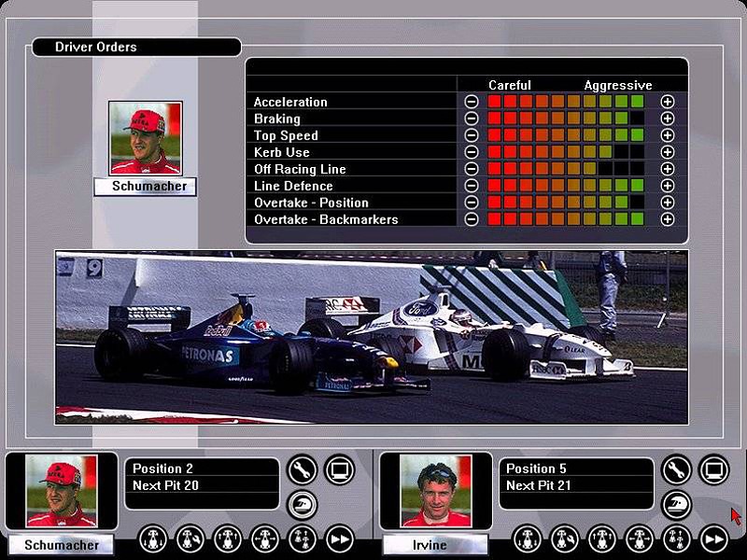Increase Acceleration with the plus button
The image size is (747, 560).
click(x=667, y=102)
